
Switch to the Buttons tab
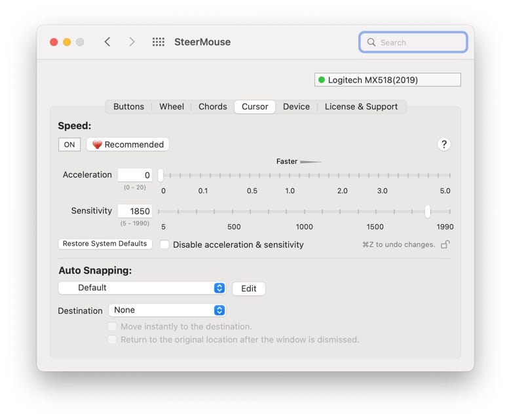click(128, 107)
